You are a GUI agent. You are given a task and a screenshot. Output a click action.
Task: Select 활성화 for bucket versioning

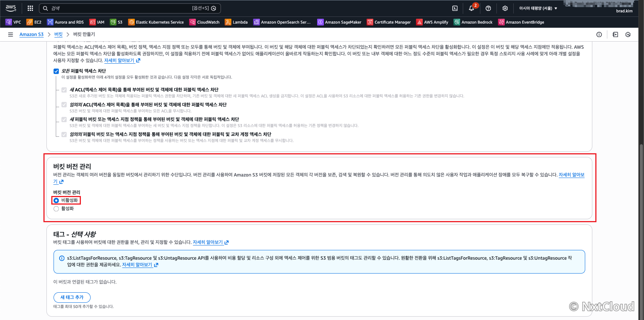[x=56, y=209]
